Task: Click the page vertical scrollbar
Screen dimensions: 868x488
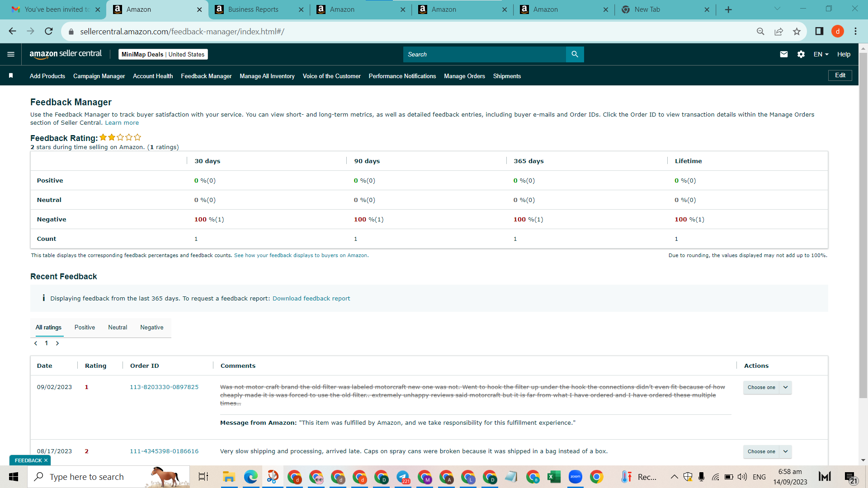Action: point(863,226)
